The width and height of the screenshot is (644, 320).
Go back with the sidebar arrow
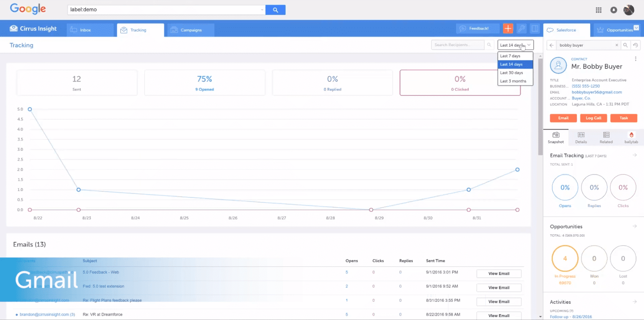[x=551, y=45]
